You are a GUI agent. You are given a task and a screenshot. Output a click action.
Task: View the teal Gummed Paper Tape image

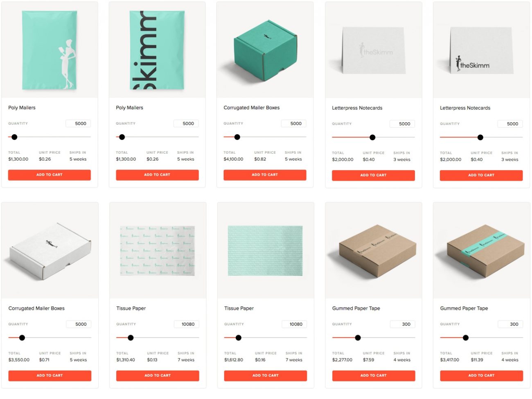tap(482, 250)
